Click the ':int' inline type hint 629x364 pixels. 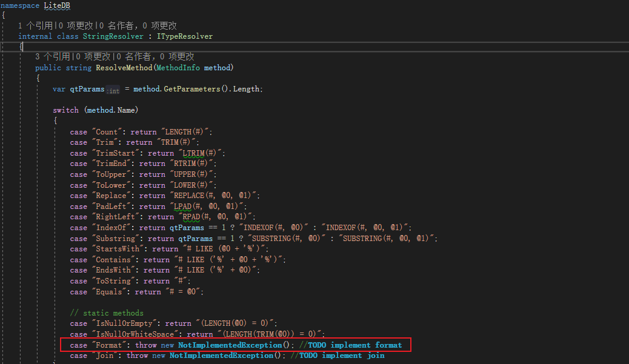point(113,91)
